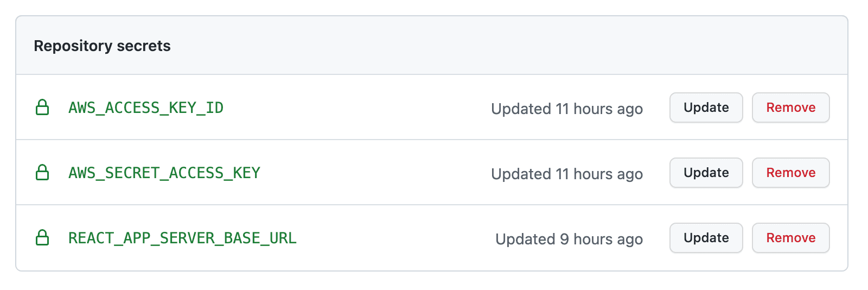The width and height of the screenshot is (868, 290).
Task: Select the AWS_SECRET_ACCESS_KEY secret name
Action: (164, 173)
